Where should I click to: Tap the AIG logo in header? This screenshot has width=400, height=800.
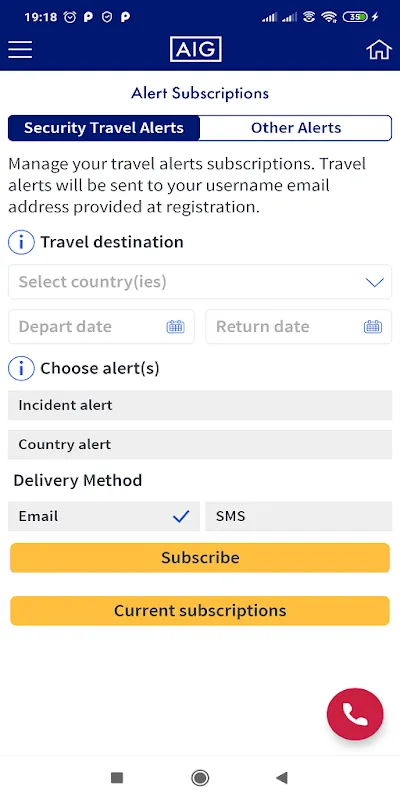196,49
